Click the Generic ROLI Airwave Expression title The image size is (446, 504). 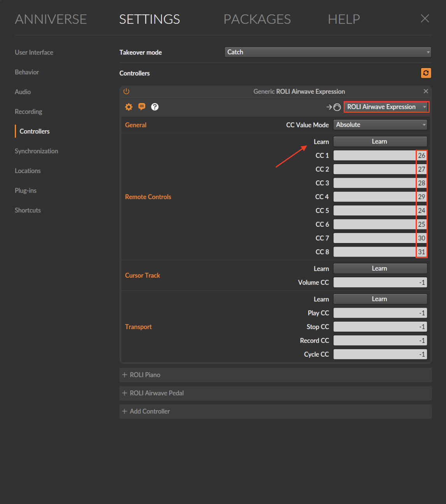pyautogui.click(x=299, y=91)
